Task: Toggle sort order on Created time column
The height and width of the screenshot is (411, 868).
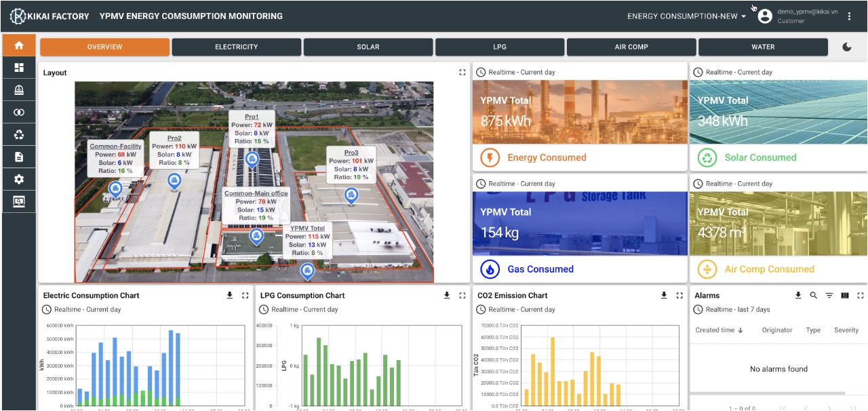Action: pyautogui.click(x=719, y=330)
